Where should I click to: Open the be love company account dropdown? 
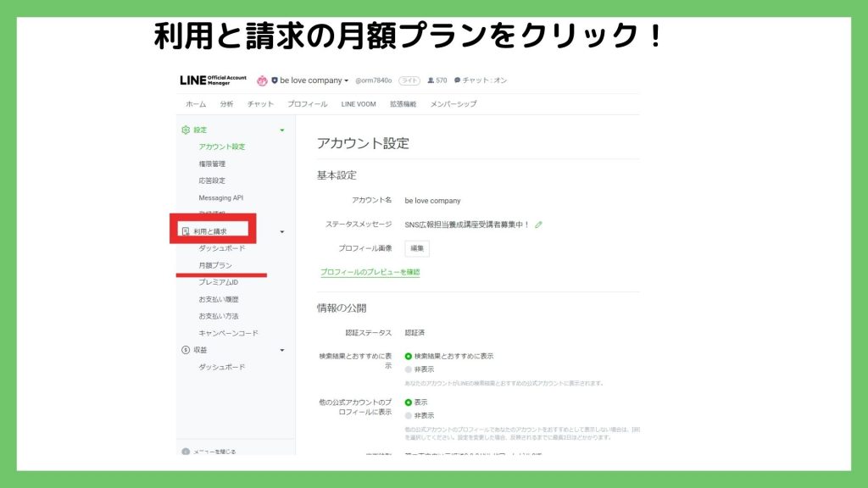[314, 80]
